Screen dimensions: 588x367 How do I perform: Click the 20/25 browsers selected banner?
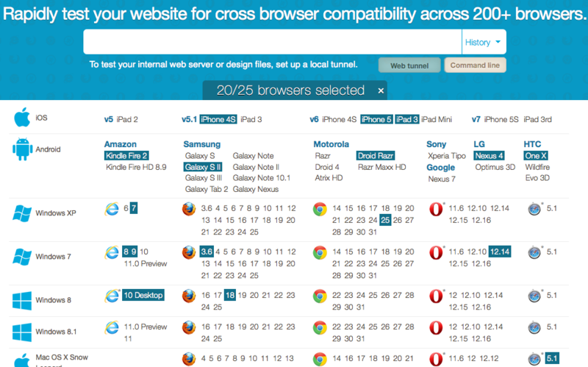(x=295, y=90)
